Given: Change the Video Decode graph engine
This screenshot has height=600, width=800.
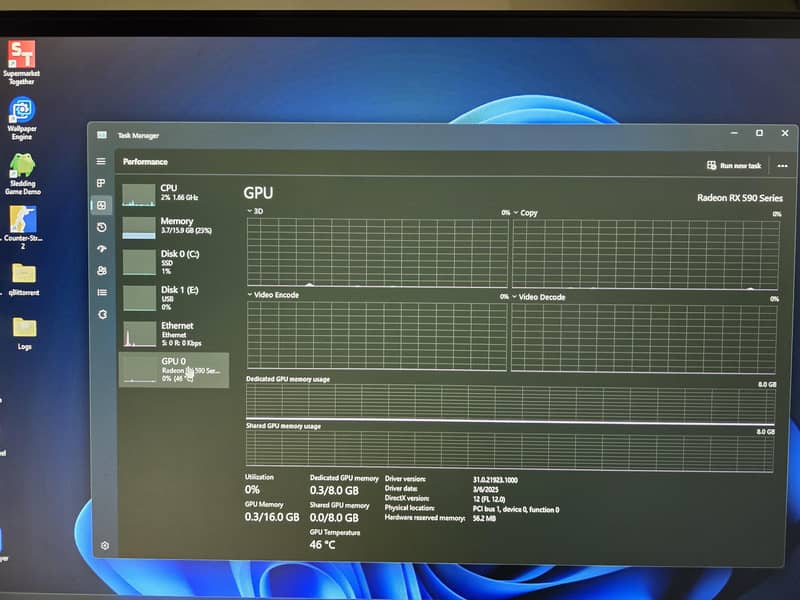Looking at the screenshot, I should click(515, 297).
